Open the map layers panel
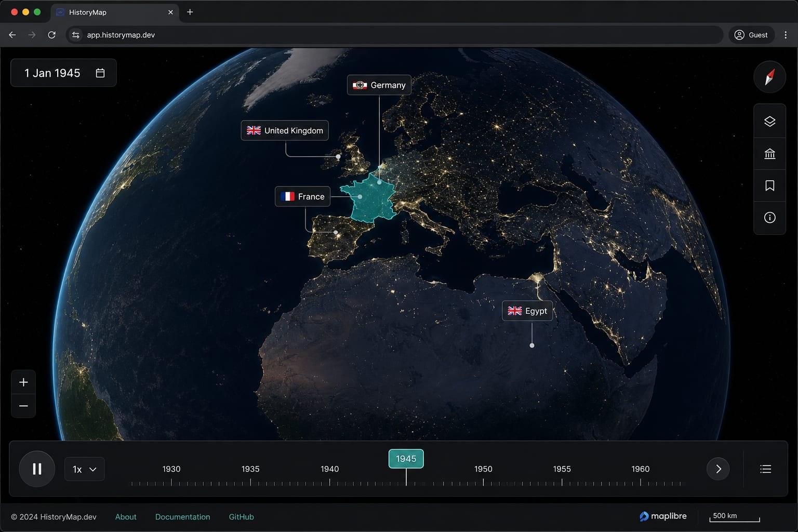 [x=769, y=122]
